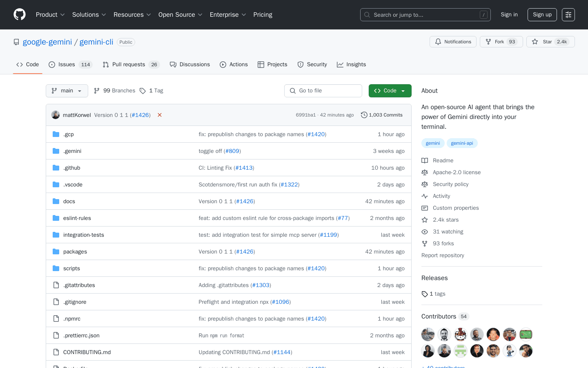Click the GitHub home logo

(19, 14)
